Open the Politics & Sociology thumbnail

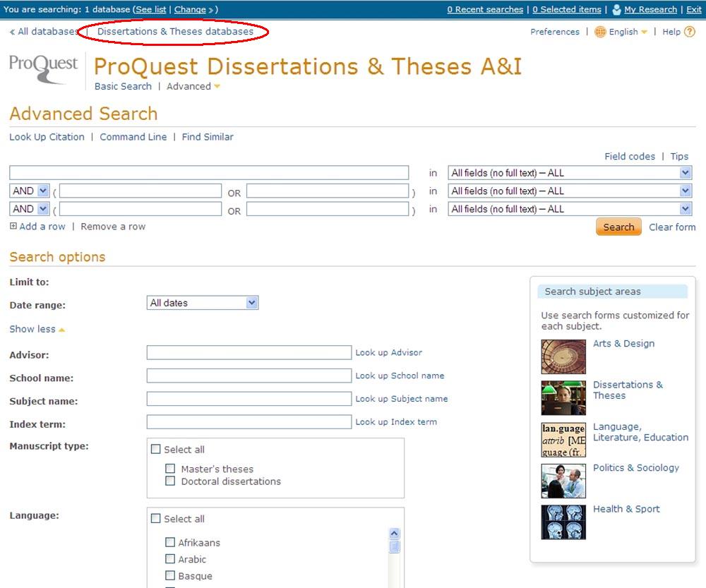click(x=563, y=481)
